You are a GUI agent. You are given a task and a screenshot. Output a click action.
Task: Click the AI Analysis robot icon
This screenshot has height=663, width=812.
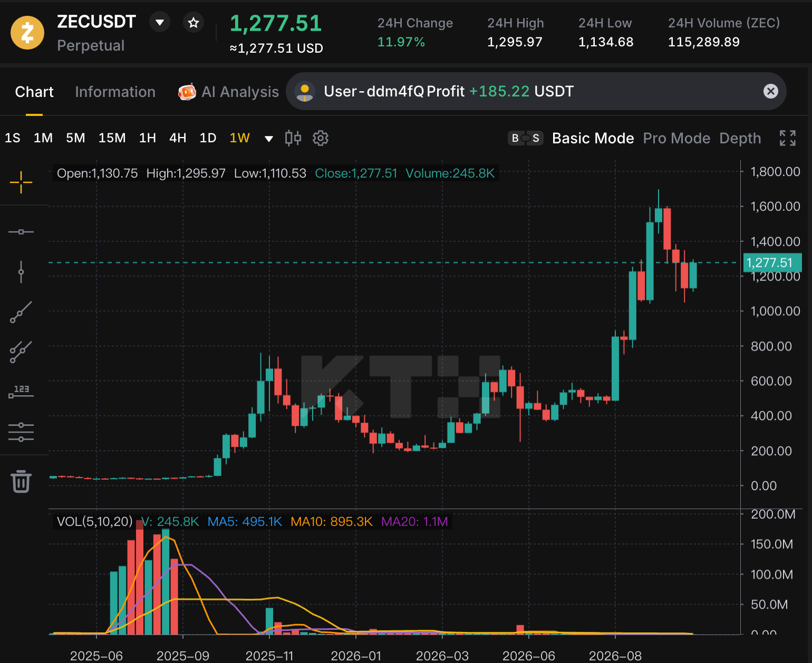pos(187,92)
